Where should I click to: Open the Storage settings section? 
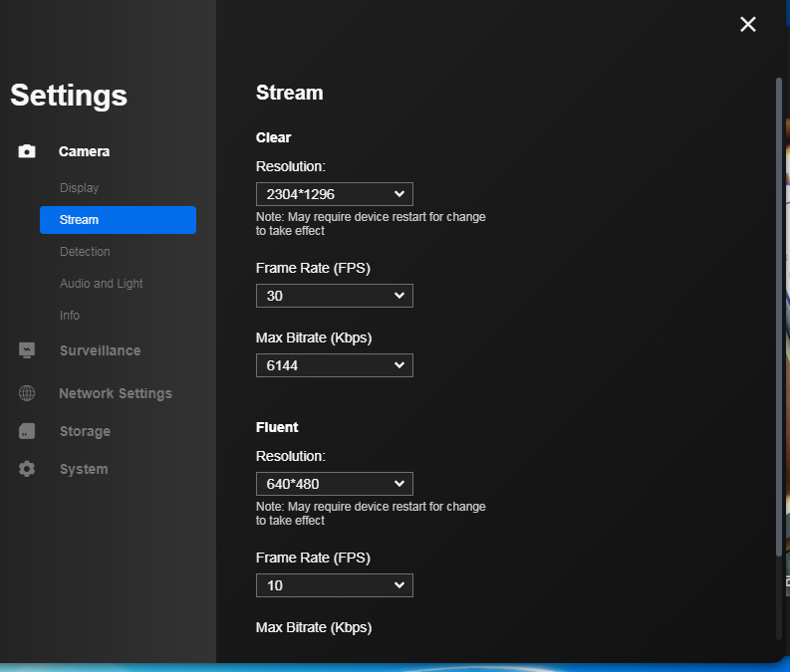pyautogui.click(x=85, y=431)
